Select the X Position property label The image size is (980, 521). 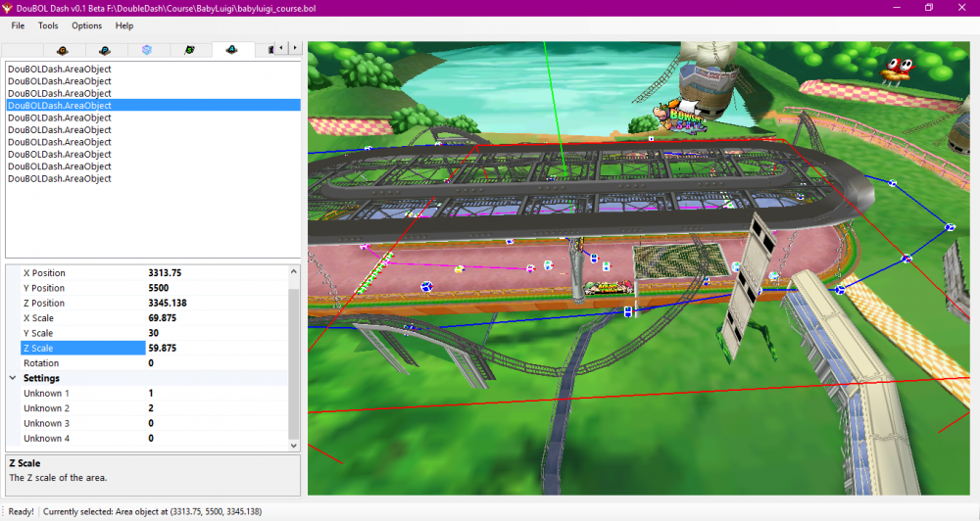coord(44,273)
